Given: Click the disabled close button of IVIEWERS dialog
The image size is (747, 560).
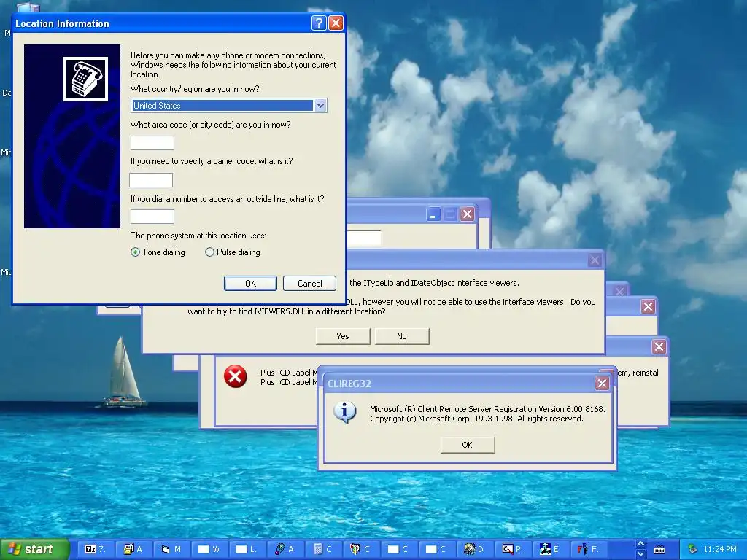Looking at the screenshot, I should (x=595, y=260).
